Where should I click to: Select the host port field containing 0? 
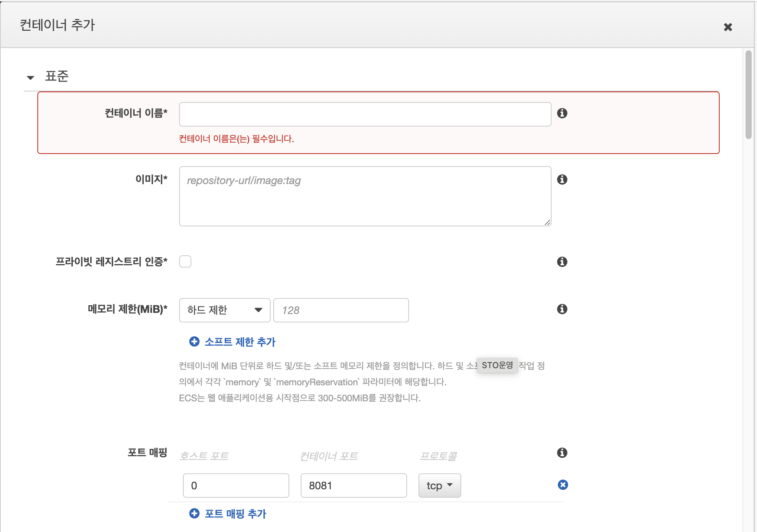click(236, 485)
